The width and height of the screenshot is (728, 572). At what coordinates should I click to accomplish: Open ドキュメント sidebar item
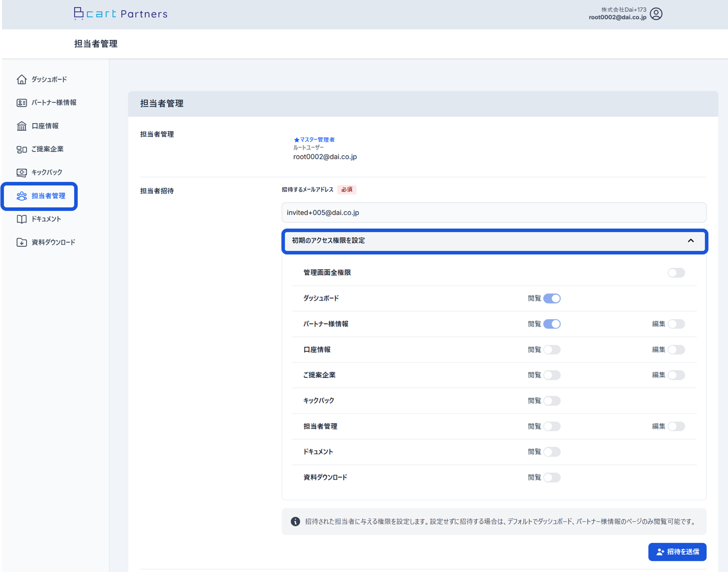pos(46,219)
